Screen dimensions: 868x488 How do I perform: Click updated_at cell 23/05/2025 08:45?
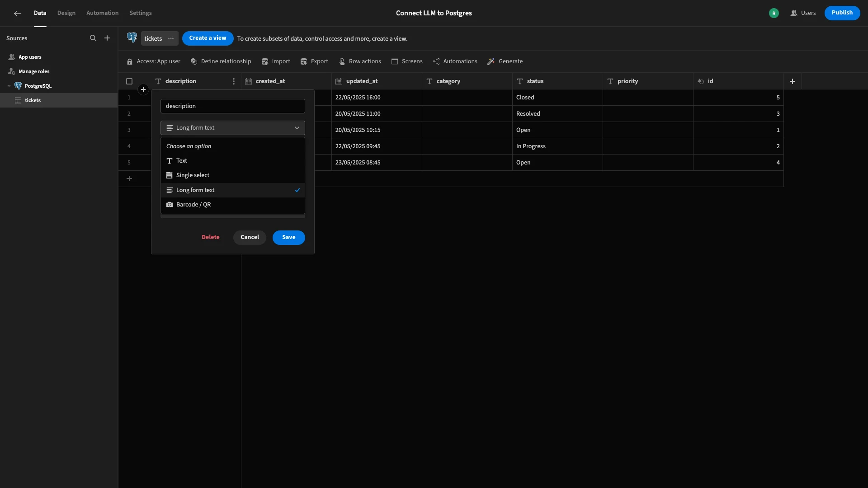(x=377, y=163)
